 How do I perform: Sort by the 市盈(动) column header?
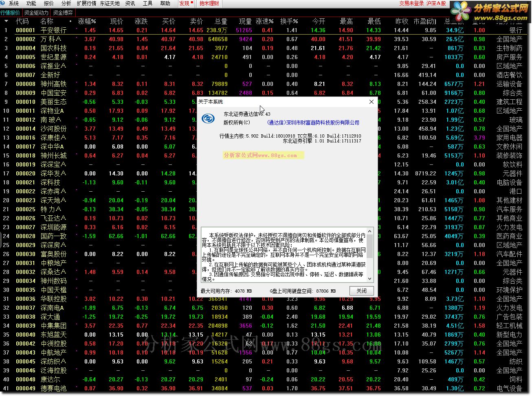pos(424,21)
